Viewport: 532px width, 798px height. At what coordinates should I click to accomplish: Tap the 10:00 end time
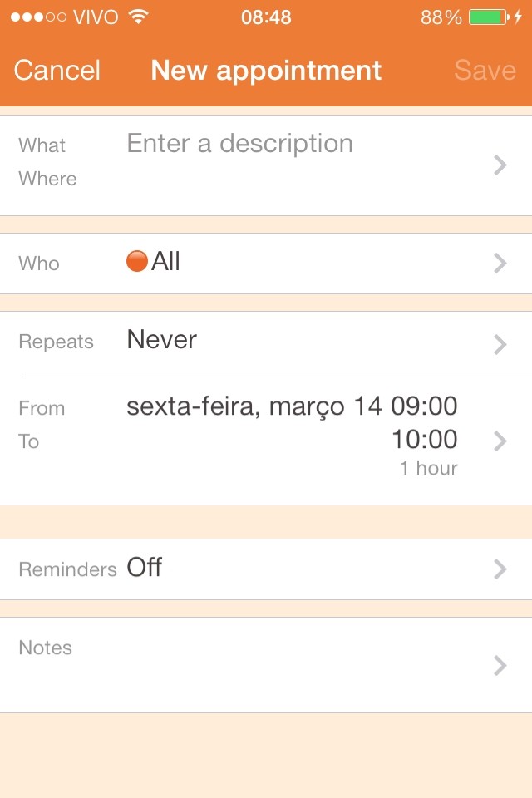pyautogui.click(x=424, y=439)
